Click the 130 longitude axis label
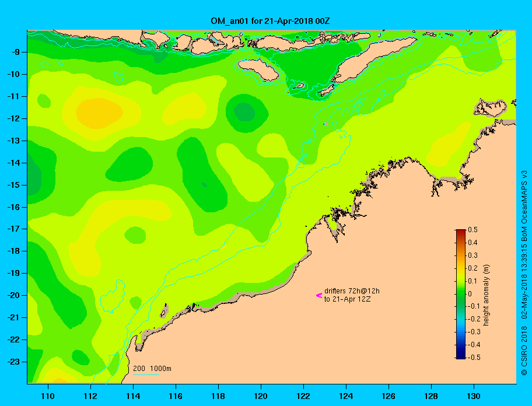 [x=474, y=396]
